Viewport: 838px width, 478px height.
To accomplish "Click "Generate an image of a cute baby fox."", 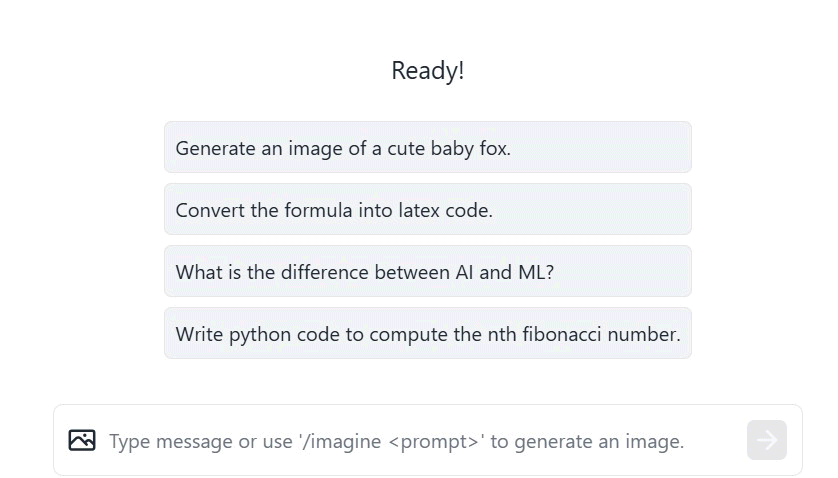I will [343, 149].
